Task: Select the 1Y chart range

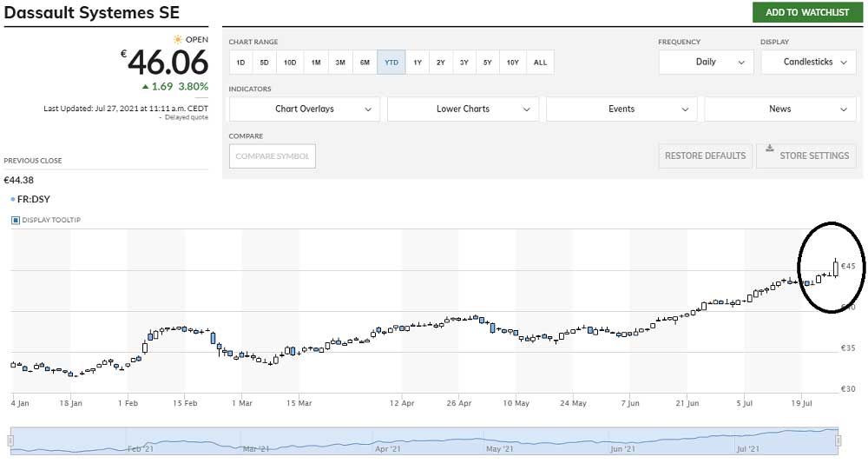Action: click(x=418, y=62)
